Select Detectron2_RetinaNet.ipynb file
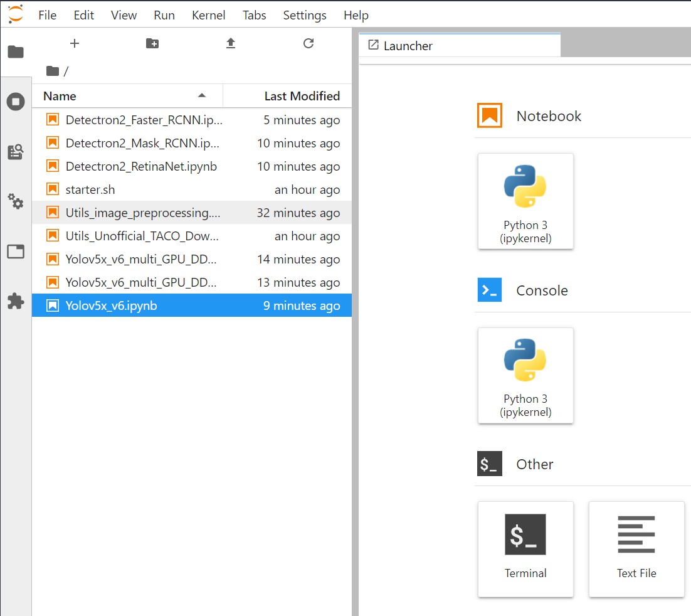 pos(192,166)
